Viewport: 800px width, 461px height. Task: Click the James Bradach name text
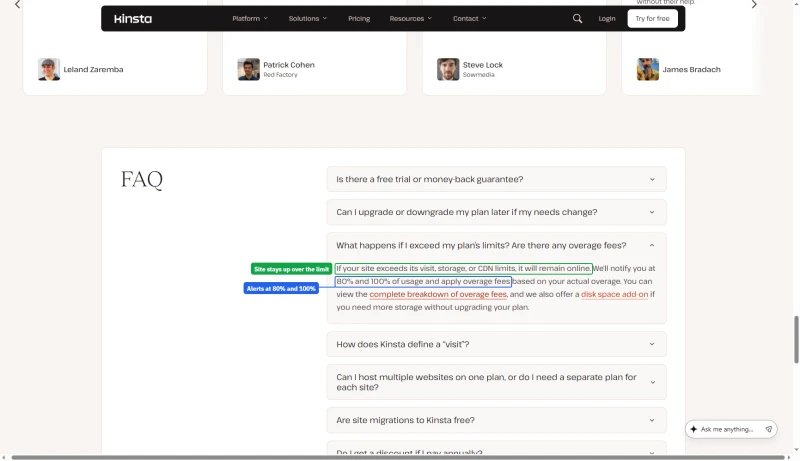click(691, 69)
